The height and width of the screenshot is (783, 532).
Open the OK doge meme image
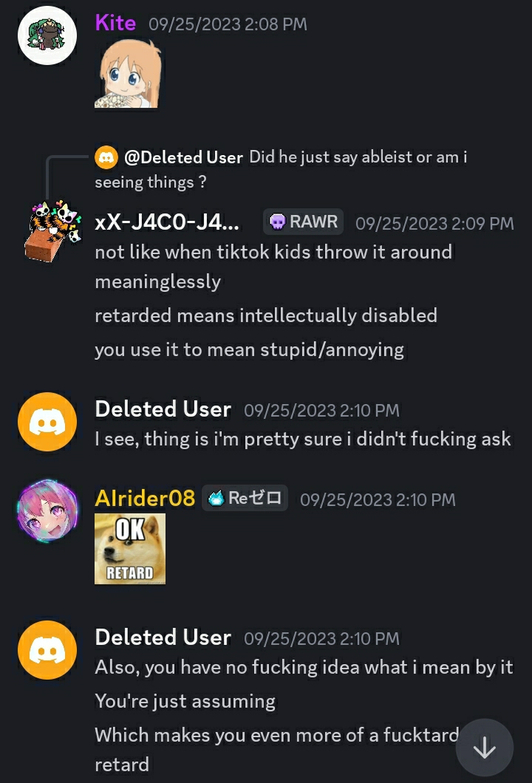[x=130, y=549]
